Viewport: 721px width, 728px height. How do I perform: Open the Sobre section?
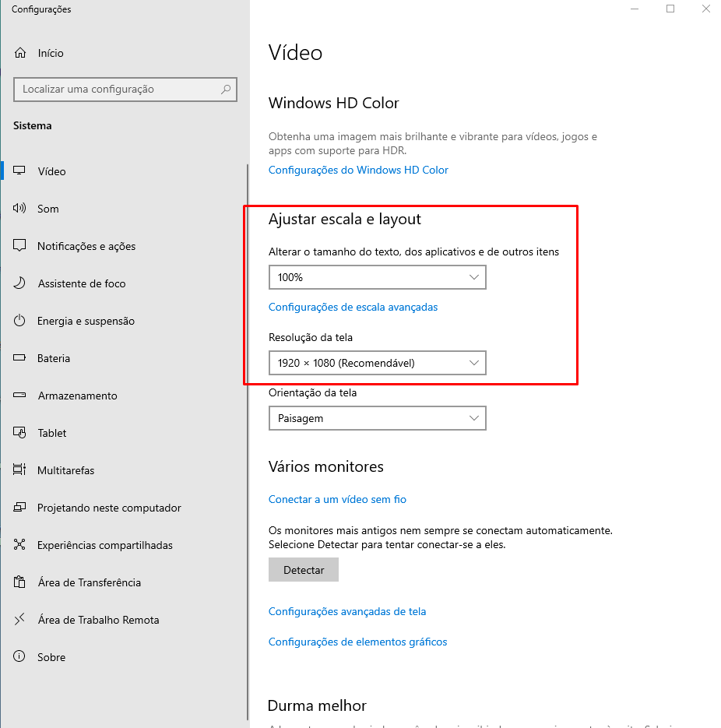[51, 657]
